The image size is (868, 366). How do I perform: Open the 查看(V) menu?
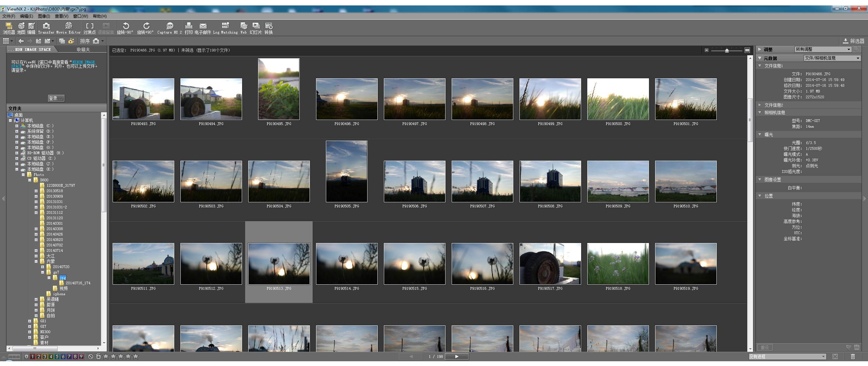point(62,16)
